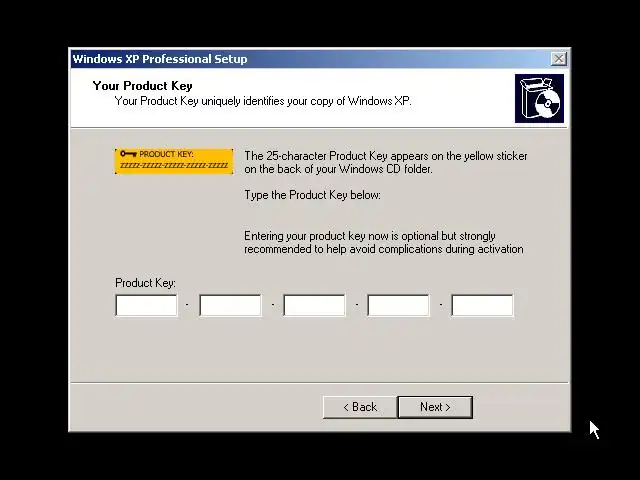Click the yellow PRODUCT KEY sticker image
640x480 pixels.
[x=174, y=162]
